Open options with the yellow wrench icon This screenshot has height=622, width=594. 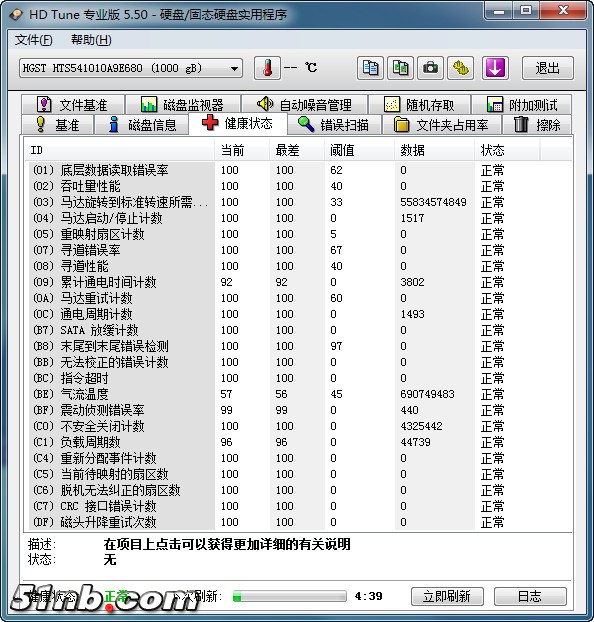coord(460,68)
